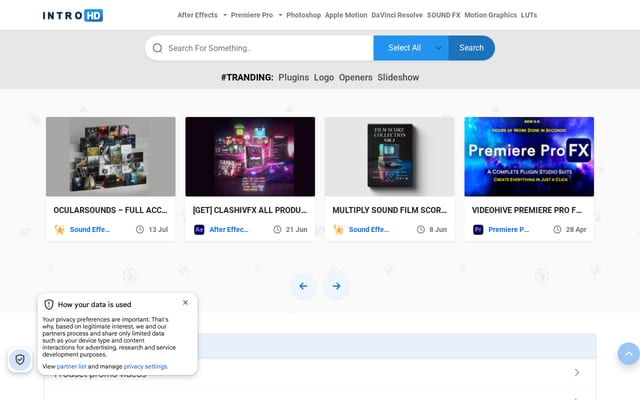Click the After Effec... category link
Screen dimensions: 640x400
coord(229,229)
